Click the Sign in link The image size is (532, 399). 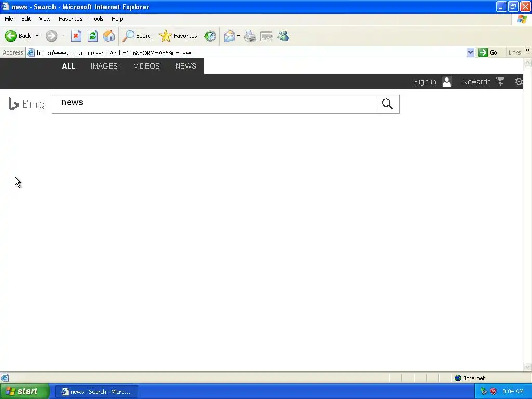click(x=425, y=82)
